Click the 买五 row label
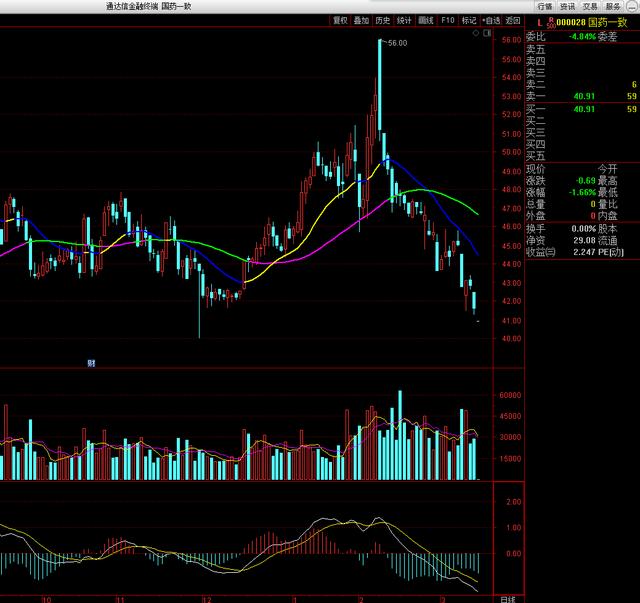 536,156
